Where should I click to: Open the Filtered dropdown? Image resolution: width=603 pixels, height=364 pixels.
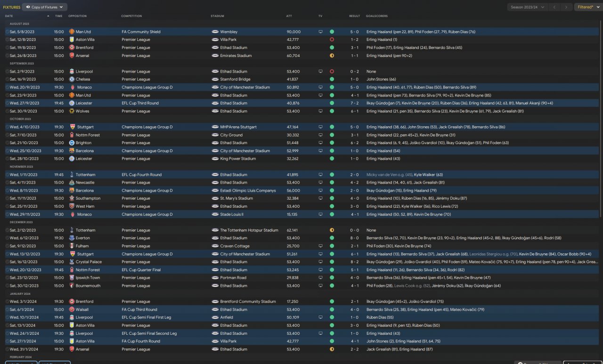click(x=587, y=7)
